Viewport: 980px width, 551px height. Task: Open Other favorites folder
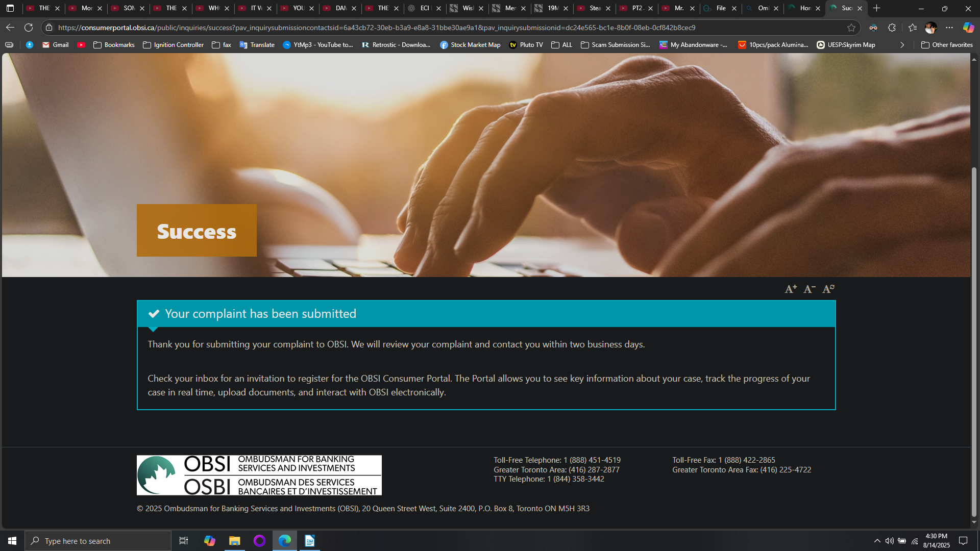(947, 45)
